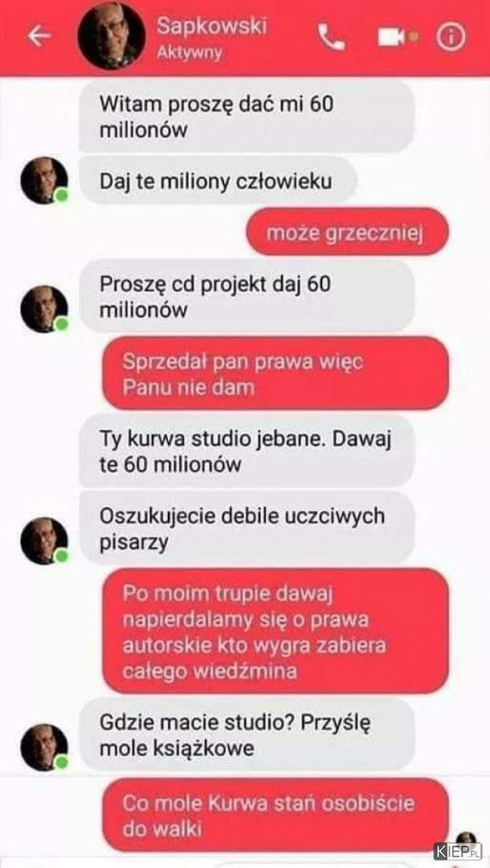The image size is (490, 868).
Task: Select 'Ty kurwa studio jebane' message
Action: pos(247,451)
